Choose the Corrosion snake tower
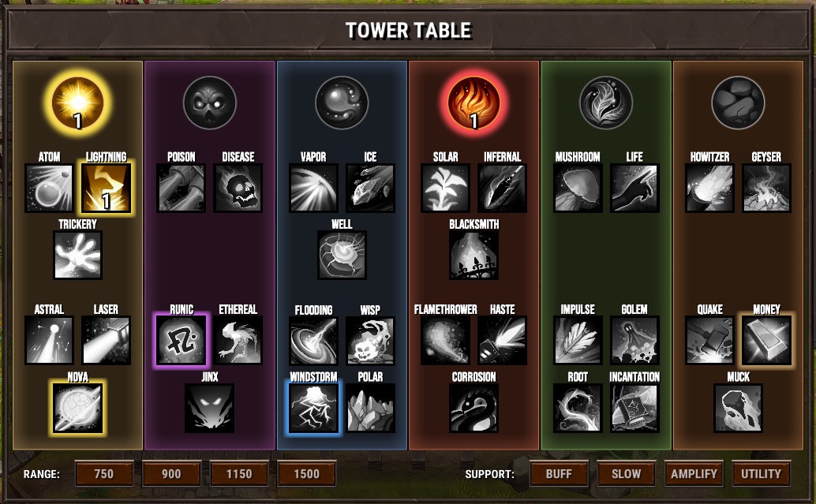Image resolution: width=816 pixels, height=504 pixels. tap(474, 408)
